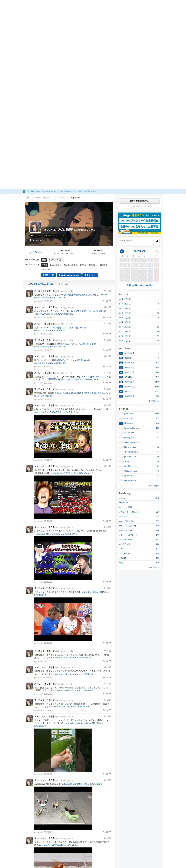Open 1年前の今日のツイートを見る link
Screen dimensions: 186x868
139,285
